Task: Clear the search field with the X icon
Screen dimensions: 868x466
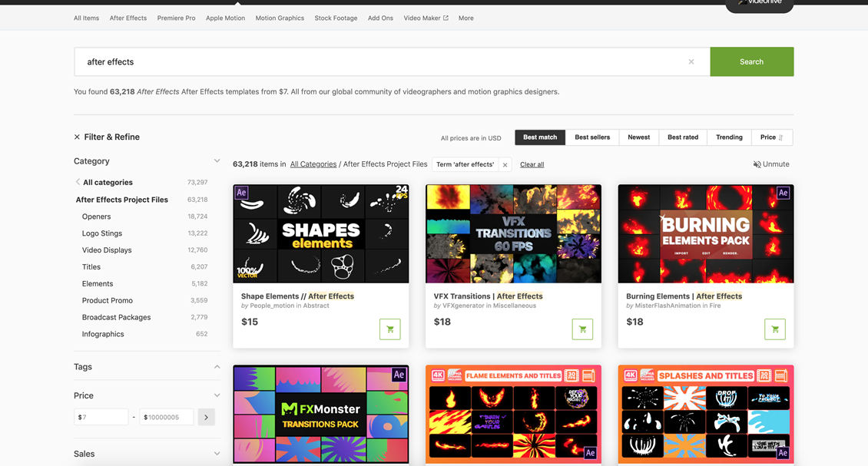Action: [691, 62]
